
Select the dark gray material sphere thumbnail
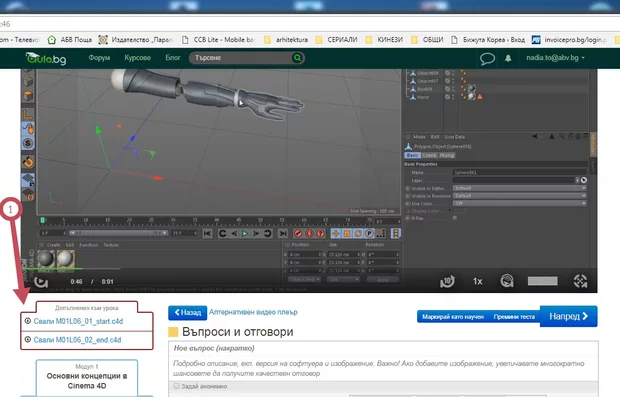tap(46, 259)
